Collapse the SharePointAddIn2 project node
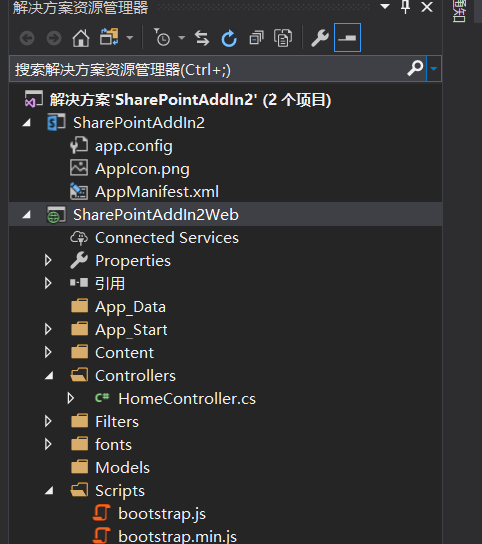Screen dimensions: 482x544 [27, 122]
